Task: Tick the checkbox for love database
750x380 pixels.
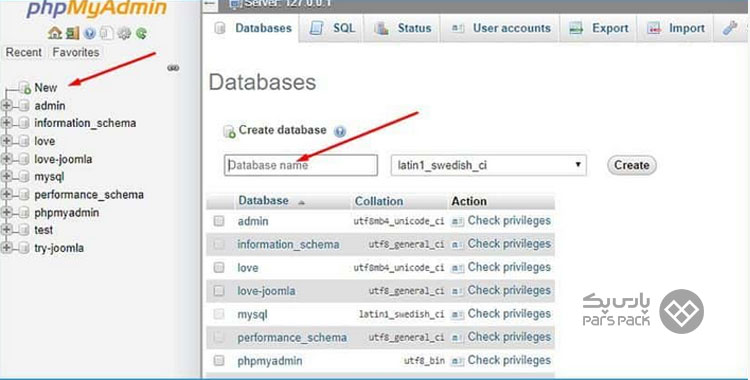Action: [x=219, y=267]
